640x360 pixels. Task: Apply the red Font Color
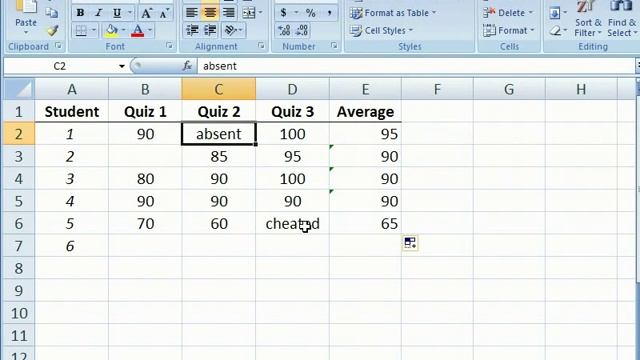click(138, 31)
